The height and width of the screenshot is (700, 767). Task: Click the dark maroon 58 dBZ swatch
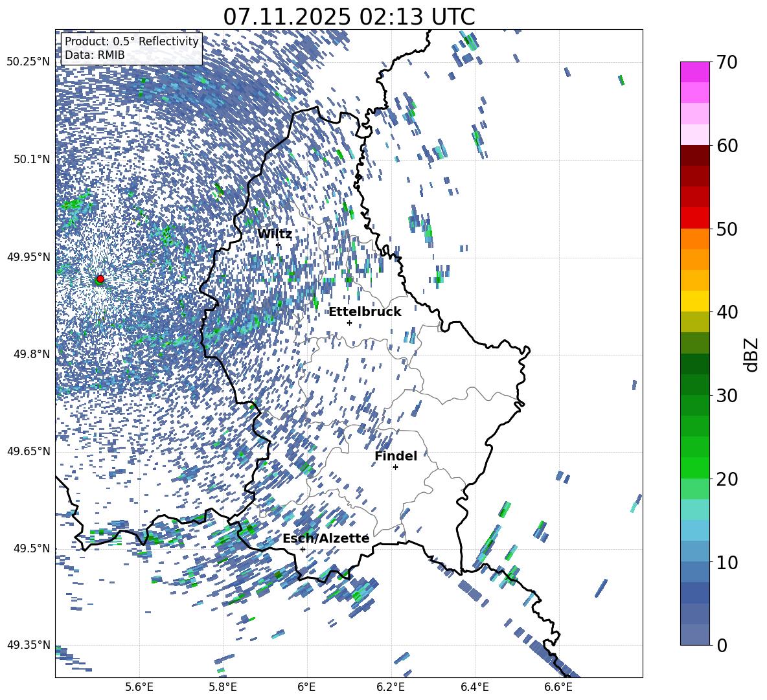(694, 155)
